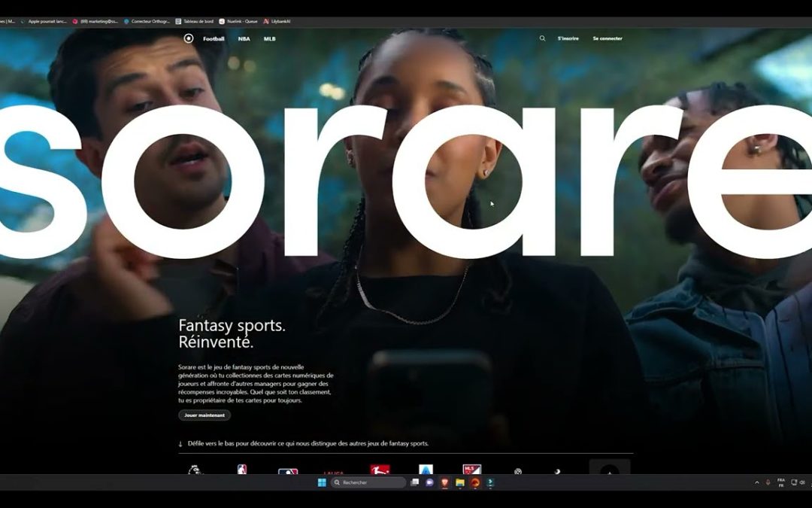
Task: Open Task View on the taskbar
Action: tap(414, 482)
